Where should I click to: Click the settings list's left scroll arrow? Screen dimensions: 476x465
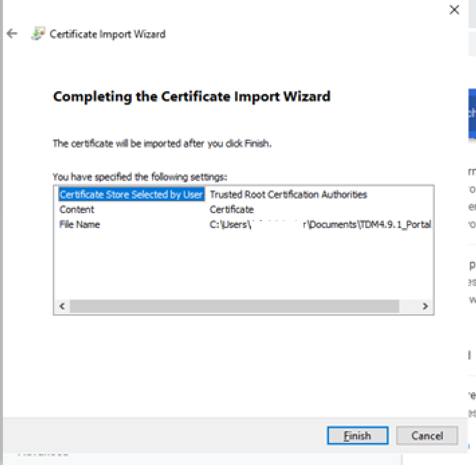pos(62,306)
